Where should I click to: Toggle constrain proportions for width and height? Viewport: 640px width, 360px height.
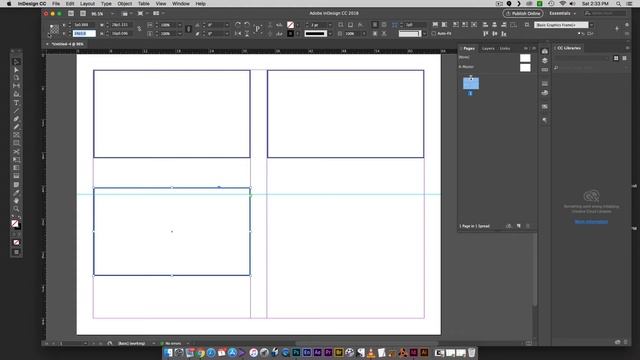[x=139, y=29]
